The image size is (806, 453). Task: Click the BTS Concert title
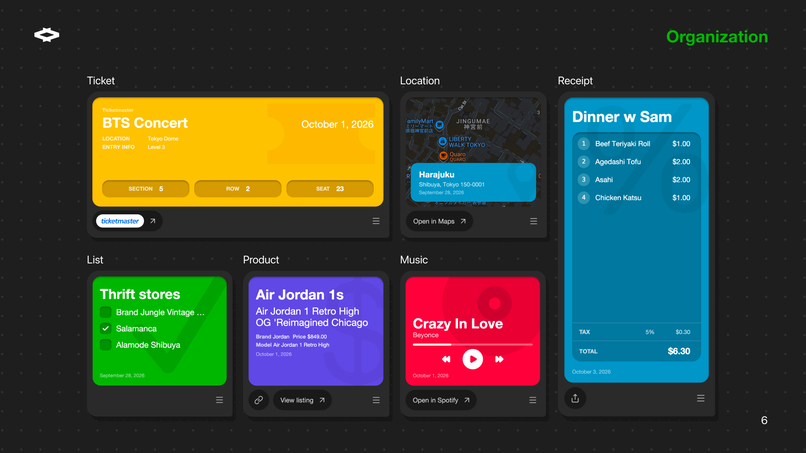point(145,123)
